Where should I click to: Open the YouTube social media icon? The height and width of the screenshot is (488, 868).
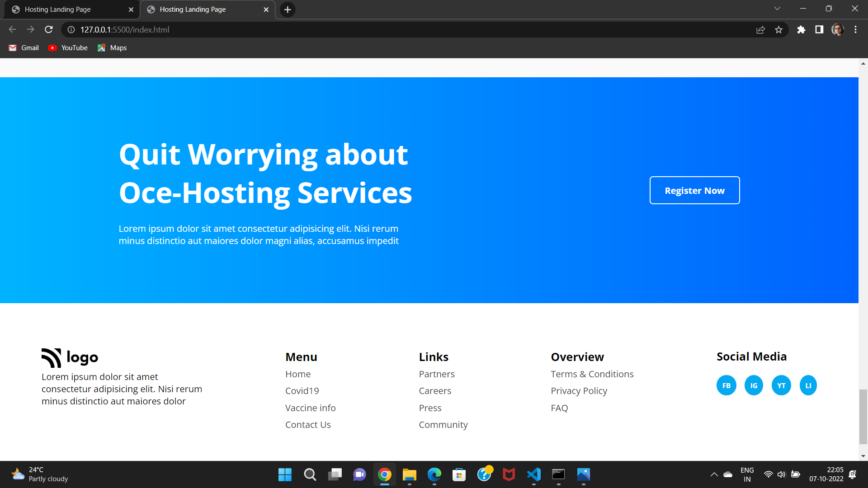click(781, 385)
